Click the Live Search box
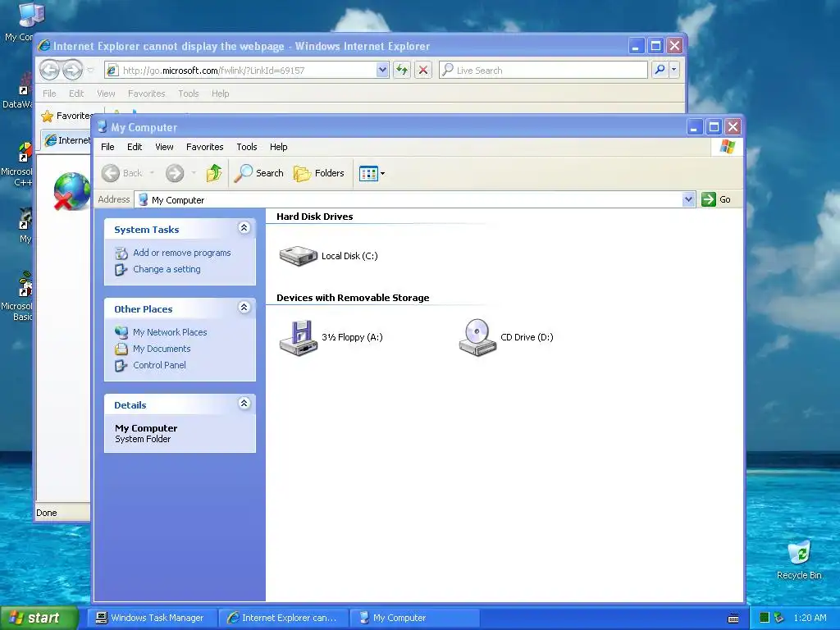Screen dimensions: 840x630 543,71
